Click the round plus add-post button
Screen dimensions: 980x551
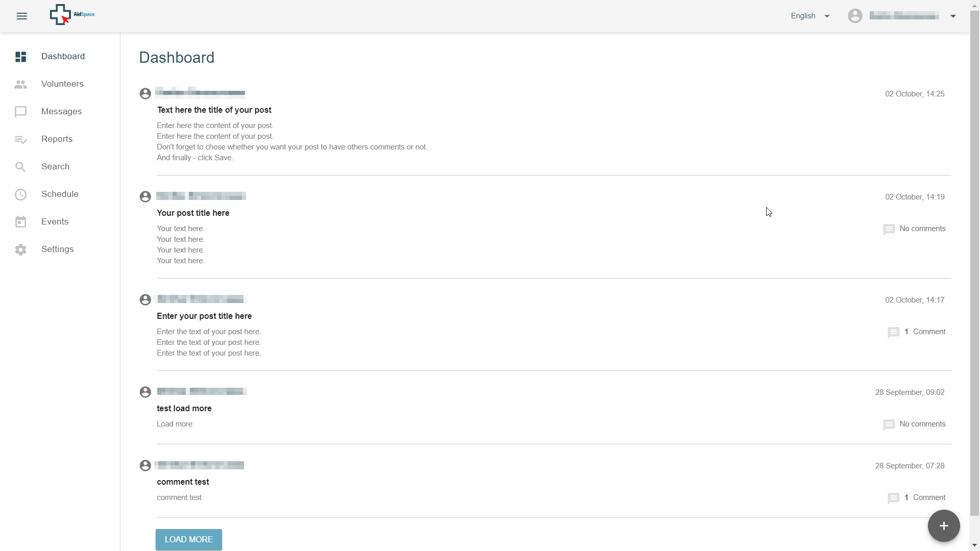point(943,525)
